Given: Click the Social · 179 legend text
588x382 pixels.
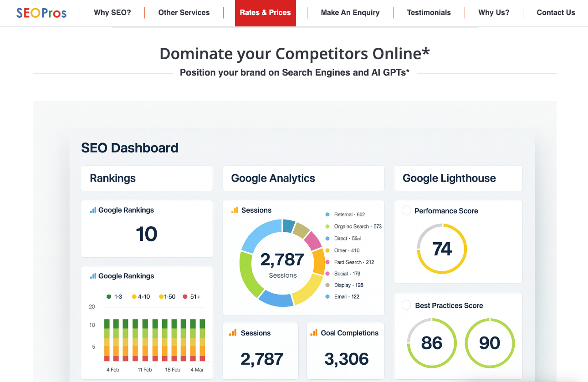Looking at the screenshot, I should pos(348,274).
